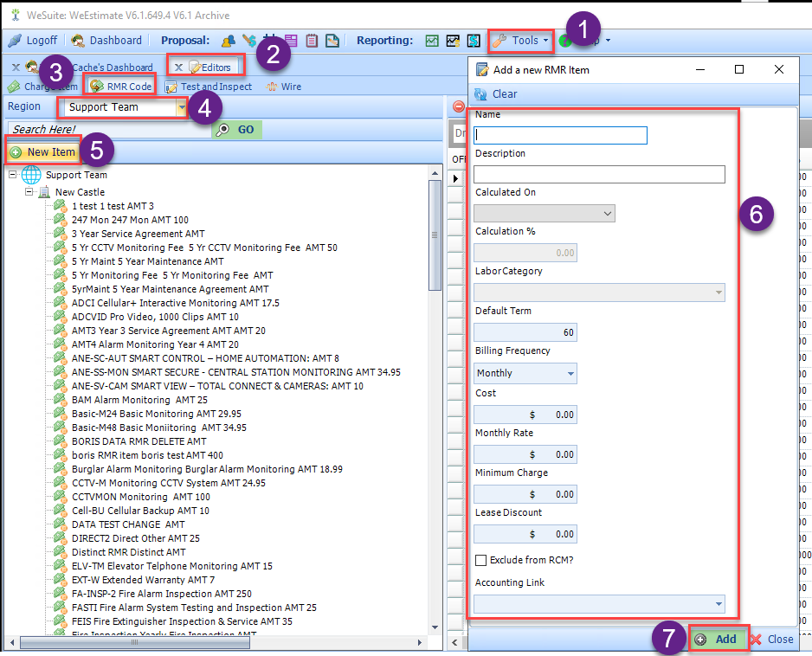
Task: Click the Proposal people/customer icon
Action: (x=228, y=41)
